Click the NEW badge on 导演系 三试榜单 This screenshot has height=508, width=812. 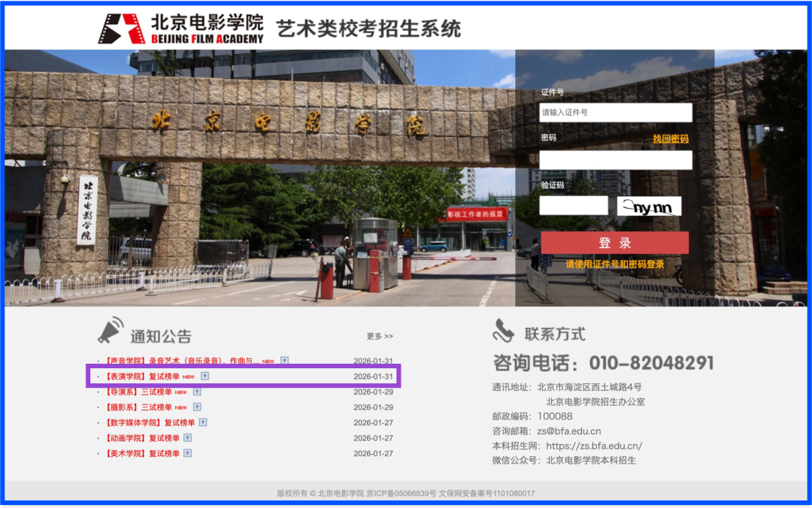[180, 392]
